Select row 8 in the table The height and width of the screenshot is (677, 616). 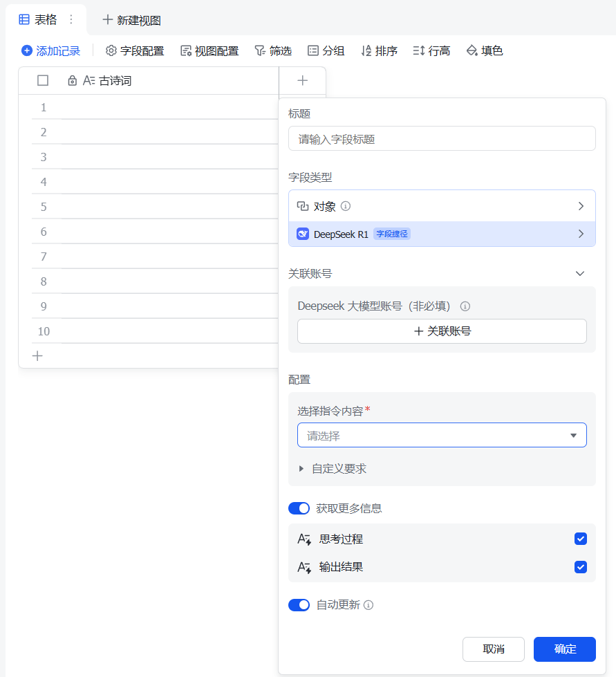[x=44, y=281]
